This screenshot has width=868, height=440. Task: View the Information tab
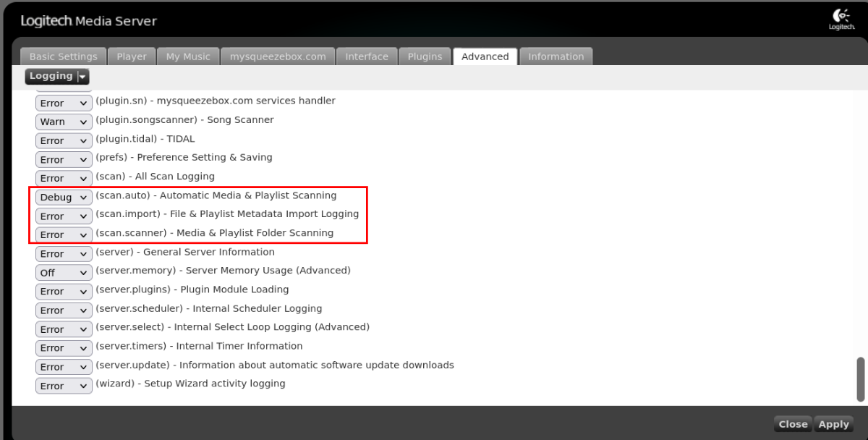click(x=556, y=56)
